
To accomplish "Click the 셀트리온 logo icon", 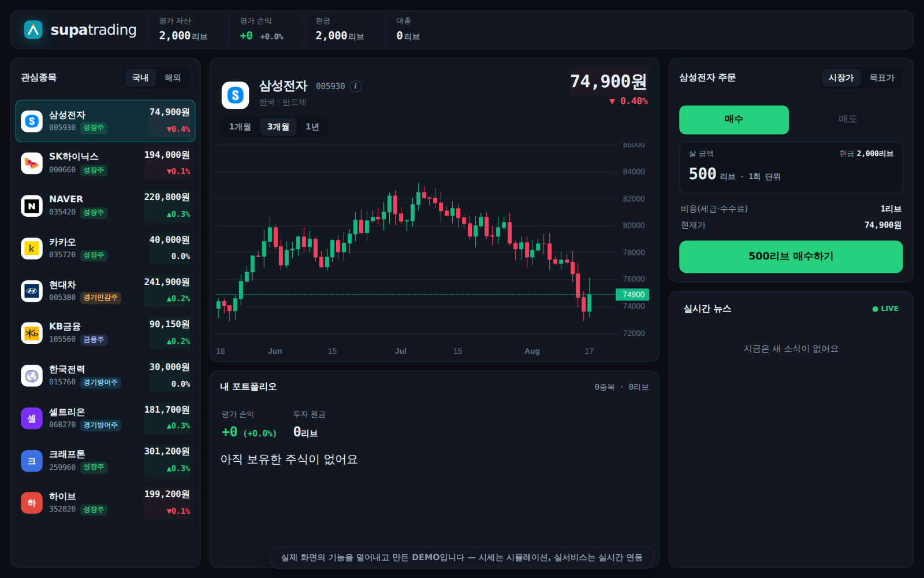I will [32, 418].
